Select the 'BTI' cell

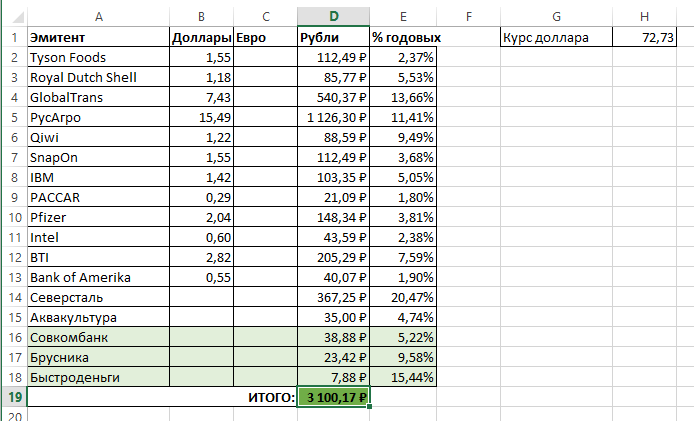[98, 257]
